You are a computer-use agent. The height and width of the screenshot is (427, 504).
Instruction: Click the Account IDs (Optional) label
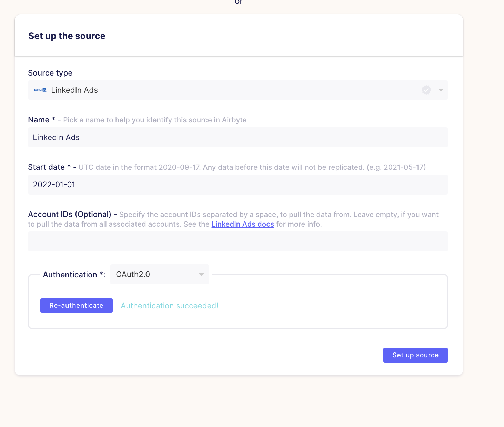pyautogui.click(x=70, y=214)
